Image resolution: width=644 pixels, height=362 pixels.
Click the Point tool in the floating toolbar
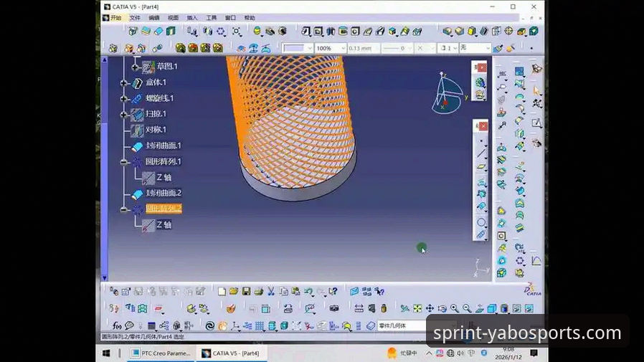[481, 141]
